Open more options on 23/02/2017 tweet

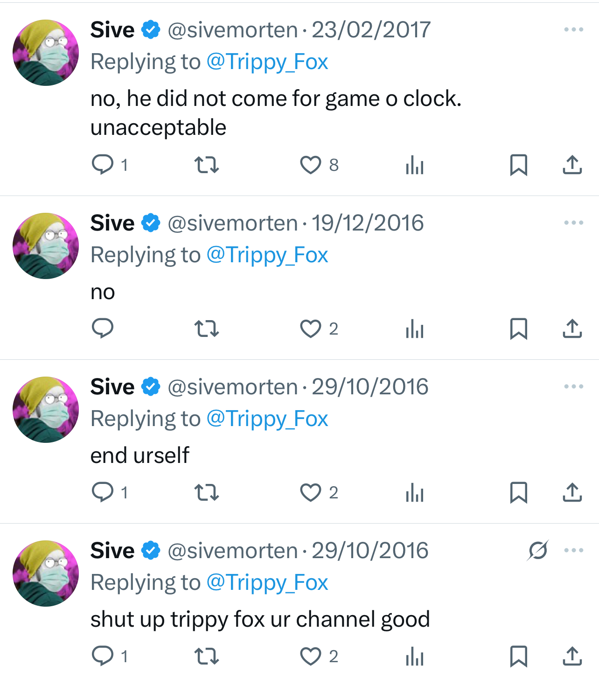pos(573,30)
